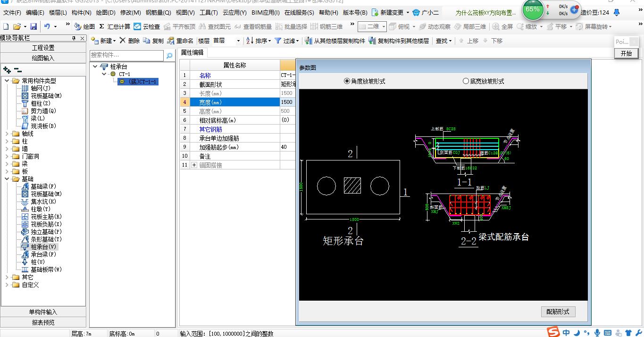The image size is (644, 337).
Task: Click the 造价豆:124 indicator
Action: pyautogui.click(x=595, y=13)
